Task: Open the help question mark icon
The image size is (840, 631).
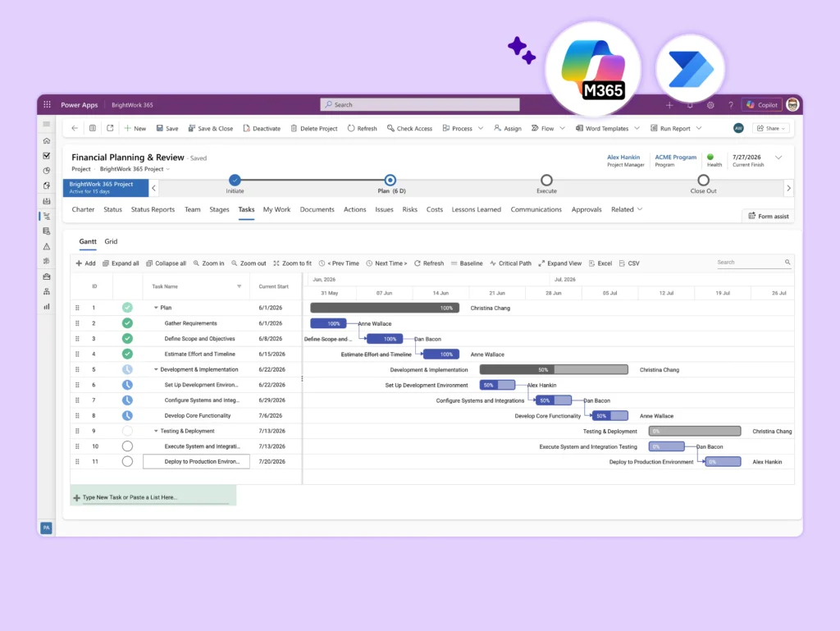Action: click(731, 105)
